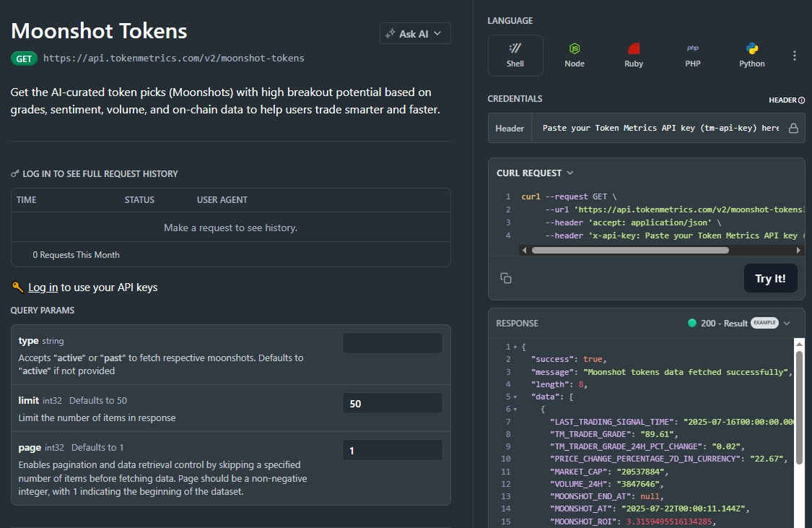812x528 pixels.
Task: Click the horizontal scrollbar in cURL code
Action: (x=629, y=250)
